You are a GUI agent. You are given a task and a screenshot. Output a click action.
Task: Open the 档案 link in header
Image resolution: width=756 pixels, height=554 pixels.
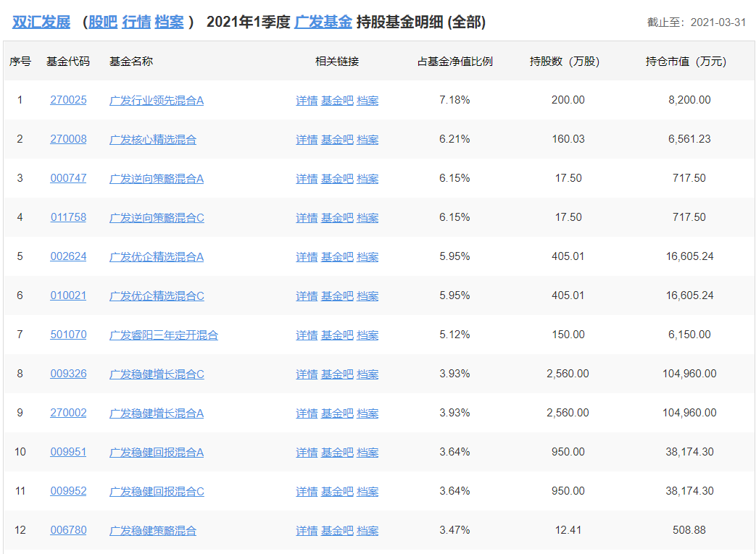(170, 22)
